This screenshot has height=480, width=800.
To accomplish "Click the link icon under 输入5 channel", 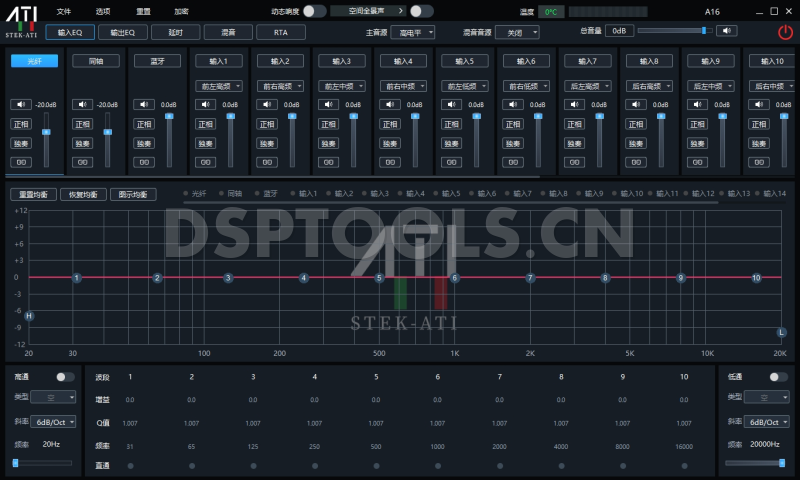I will 451,162.
